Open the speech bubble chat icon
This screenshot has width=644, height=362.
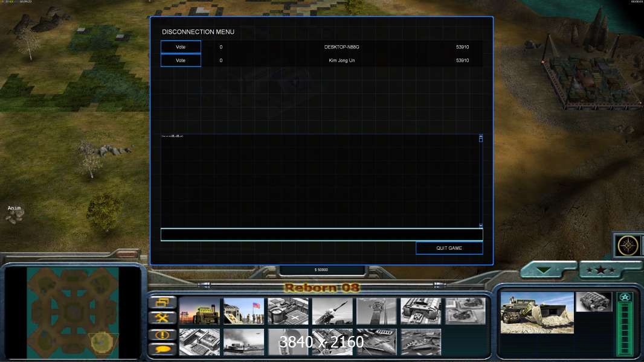pos(163,349)
